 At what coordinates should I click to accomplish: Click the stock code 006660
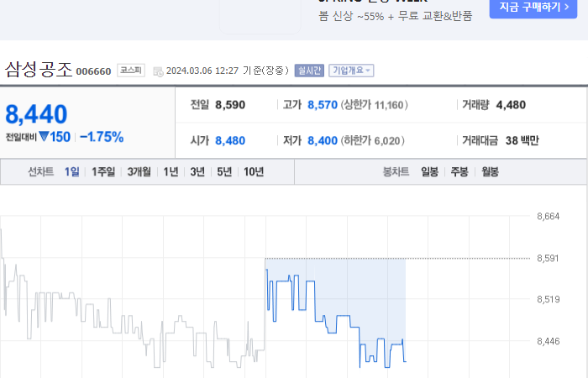(x=94, y=71)
